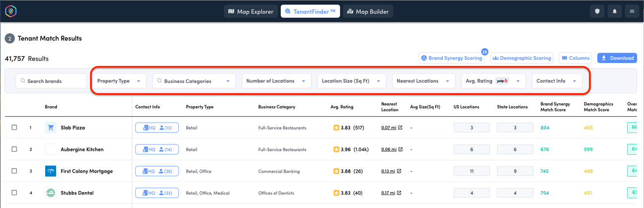Open the shield icon in header
Viewport: 644px width, 208px height.
[597, 11]
